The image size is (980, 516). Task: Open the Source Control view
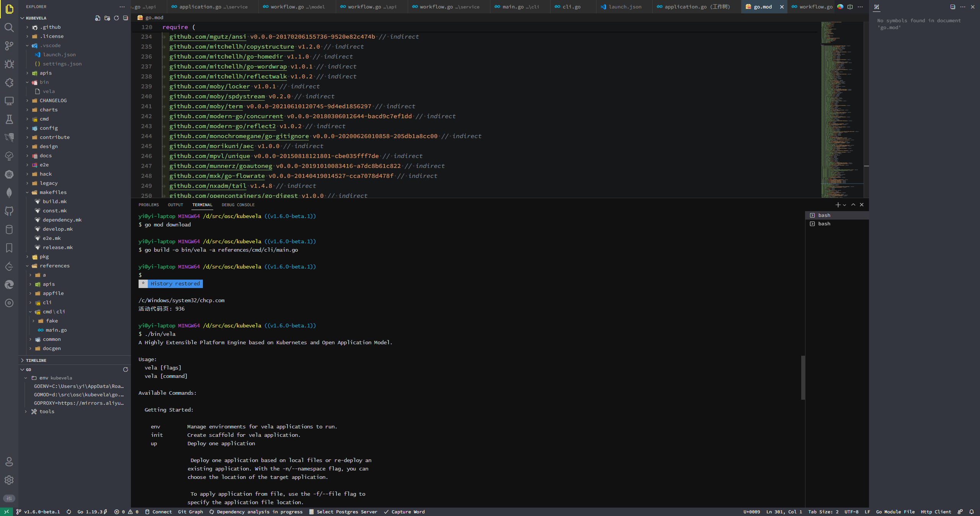pos(9,46)
